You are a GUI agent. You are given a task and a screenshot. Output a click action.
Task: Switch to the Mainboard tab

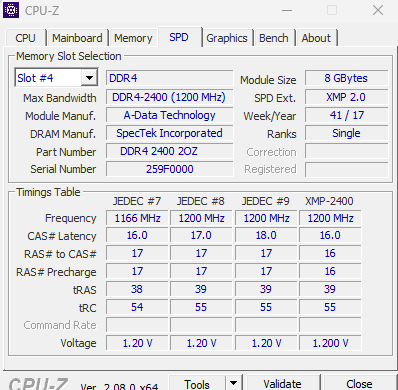coord(77,38)
